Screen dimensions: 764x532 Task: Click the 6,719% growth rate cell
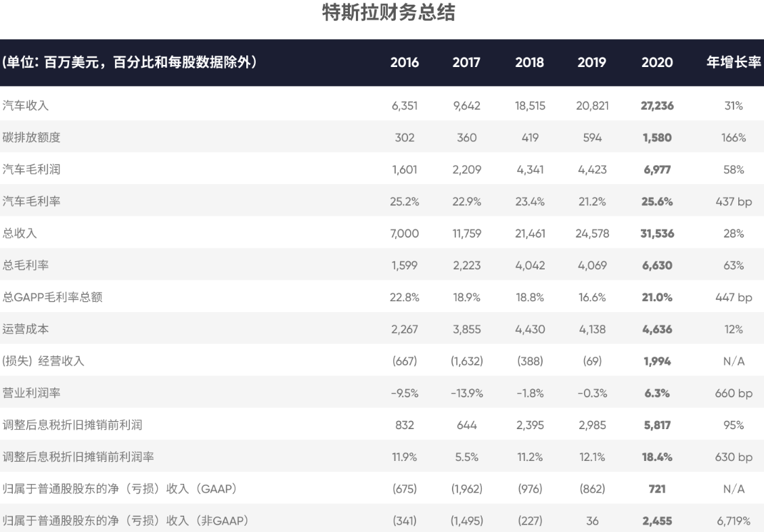point(734,521)
